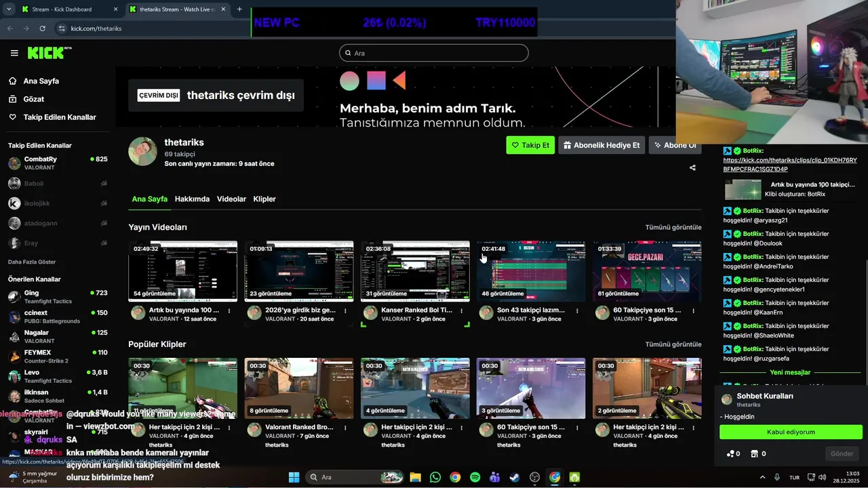The width and height of the screenshot is (868, 488).
Task: Open the 02:41:48 stream video thumbnail
Action: (531, 271)
